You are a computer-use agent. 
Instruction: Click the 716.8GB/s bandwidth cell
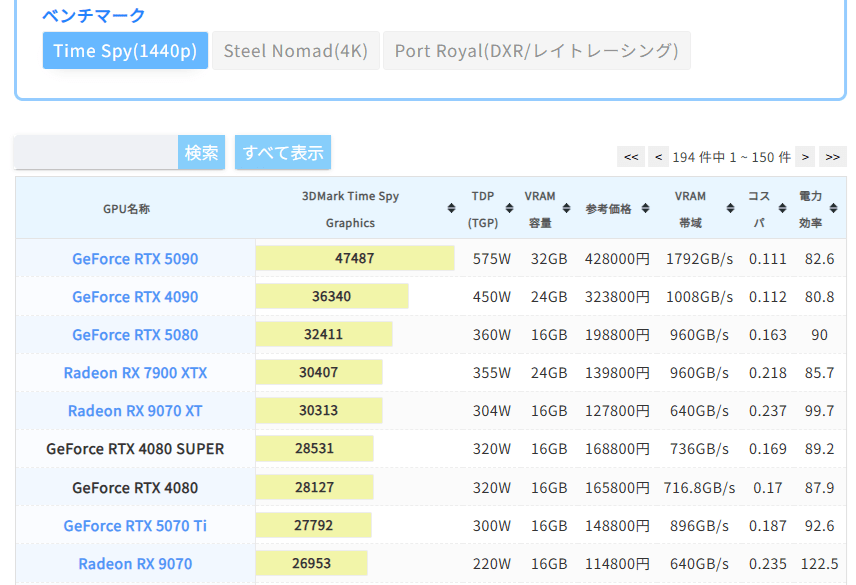pyautogui.click(x=699, y=487)
